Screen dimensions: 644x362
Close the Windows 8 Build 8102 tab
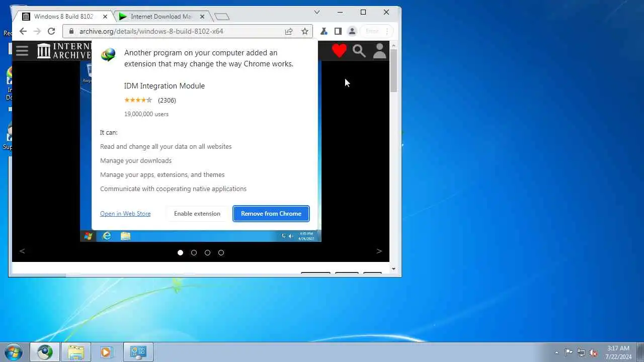104,17
